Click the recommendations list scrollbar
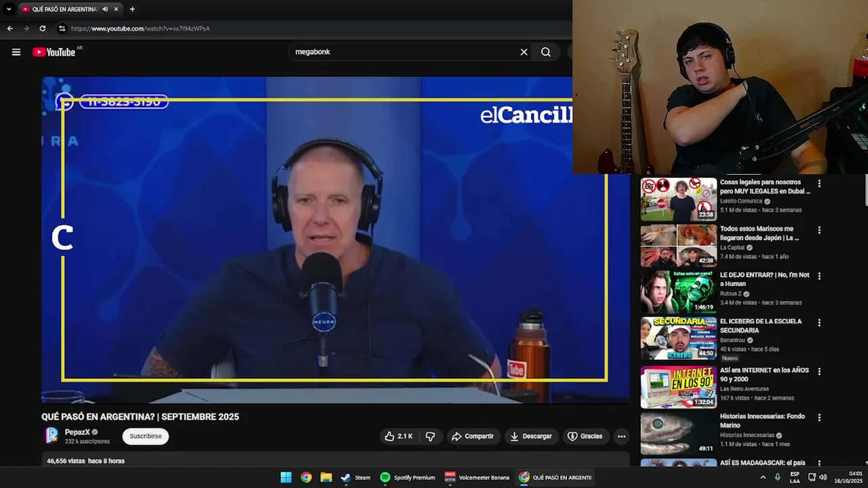 point(865,190)
